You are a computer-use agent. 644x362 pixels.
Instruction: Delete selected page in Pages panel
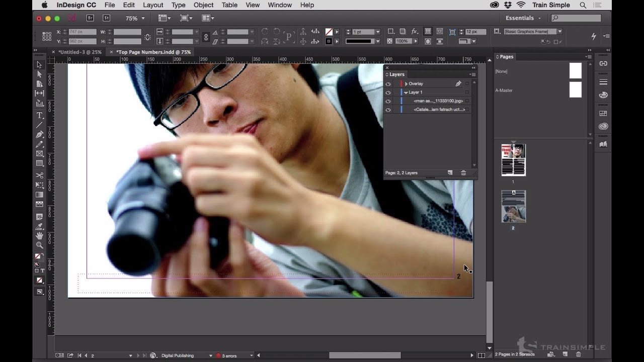578,354
